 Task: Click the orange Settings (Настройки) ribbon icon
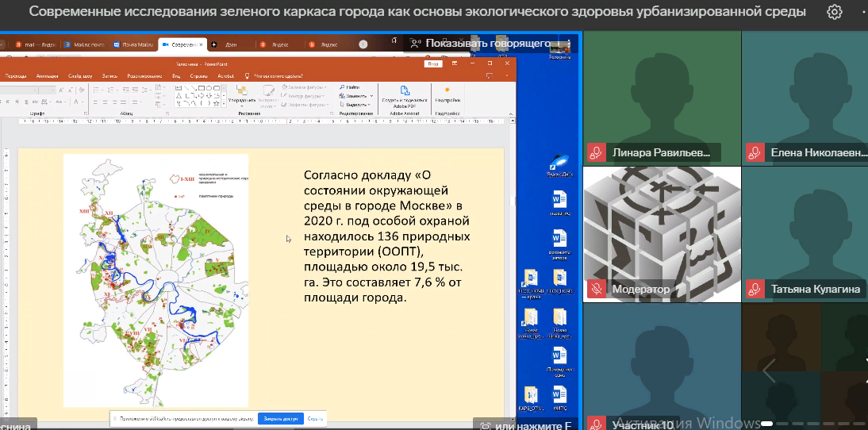447,91
